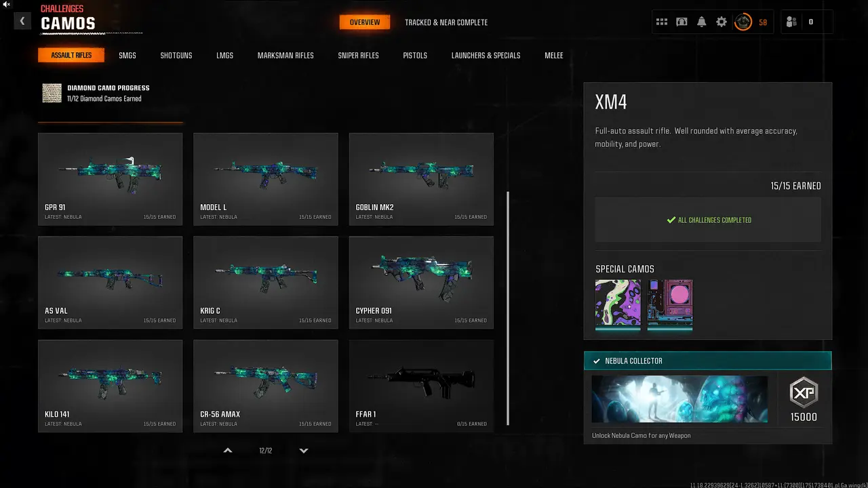Select the purple swirl special camo
Image resolution: width=868 pixels, height=488 pixels.
pos(618,304)
